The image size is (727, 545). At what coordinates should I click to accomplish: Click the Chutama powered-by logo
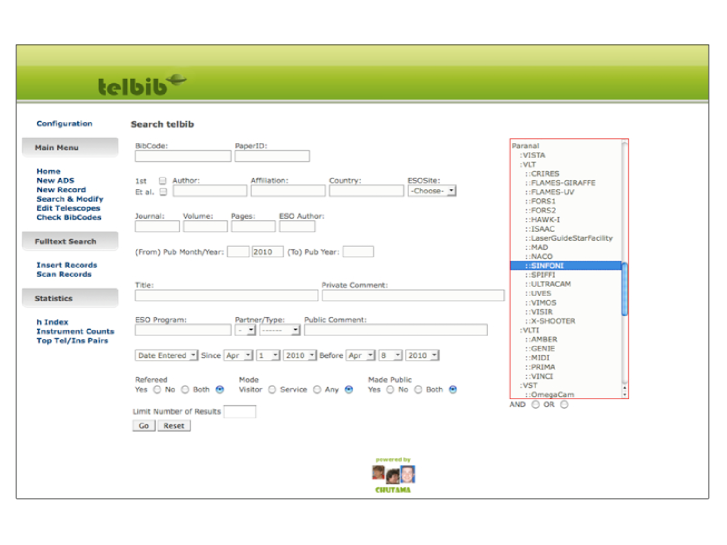click(393, 475)
